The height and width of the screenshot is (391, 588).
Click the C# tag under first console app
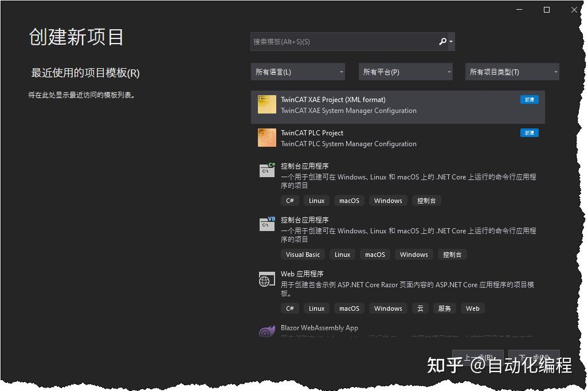click(x=290, y=201)
